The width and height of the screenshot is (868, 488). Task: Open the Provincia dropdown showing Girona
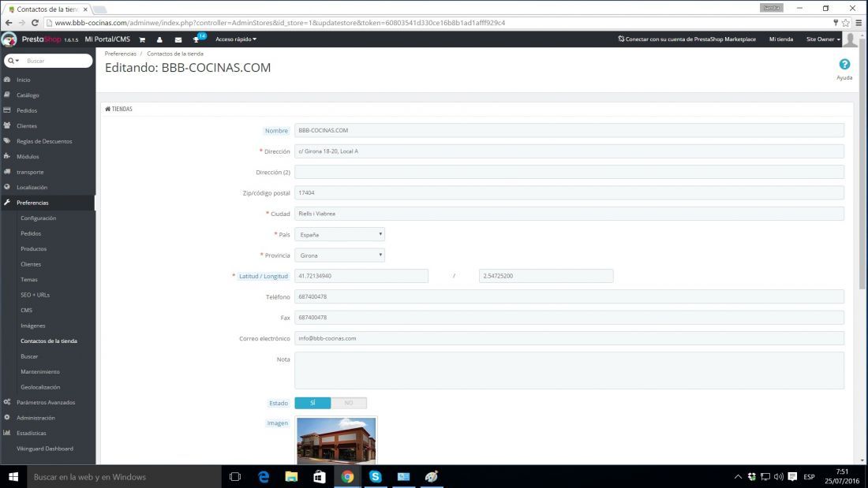(x=339, y=255)
